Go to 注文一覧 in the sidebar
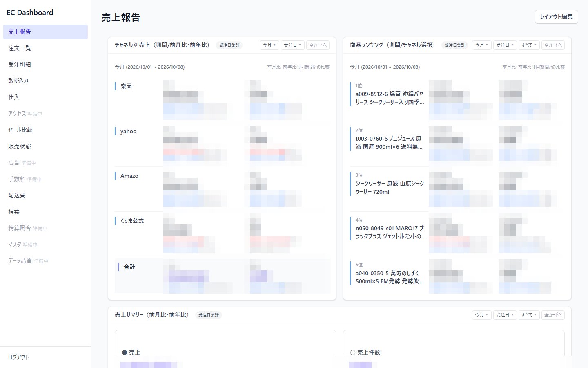Viewport: 588px width, 368px height. [x=45, y=48]
